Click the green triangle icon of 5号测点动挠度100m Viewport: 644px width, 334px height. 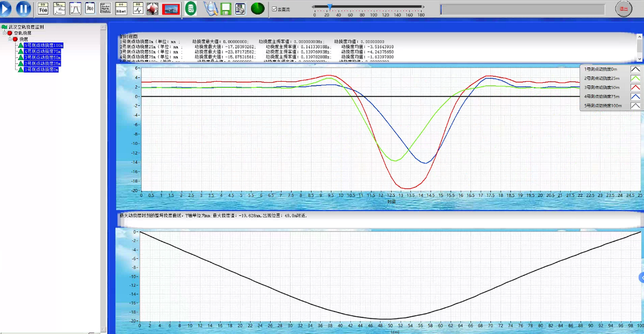tap(20, 45)
